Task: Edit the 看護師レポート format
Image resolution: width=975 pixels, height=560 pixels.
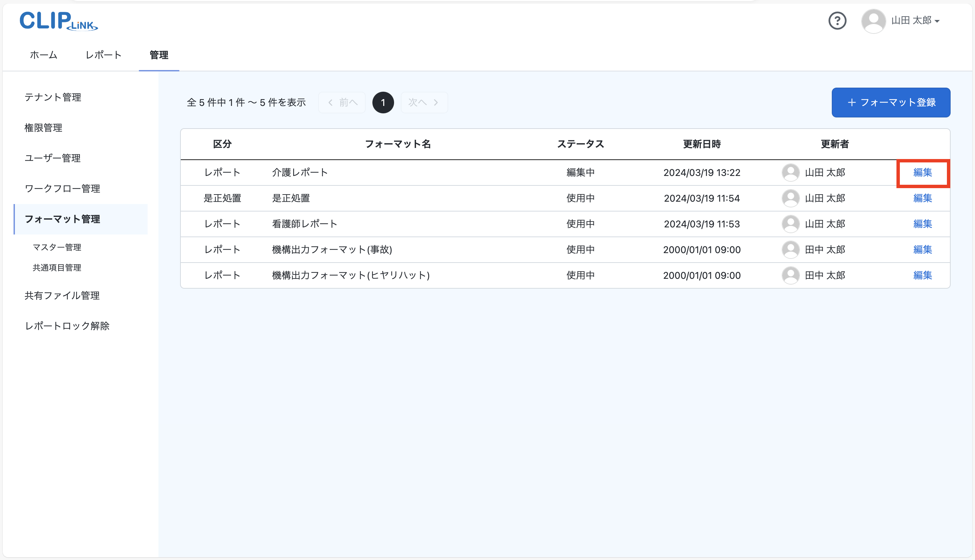Action: tap(922, 224)
